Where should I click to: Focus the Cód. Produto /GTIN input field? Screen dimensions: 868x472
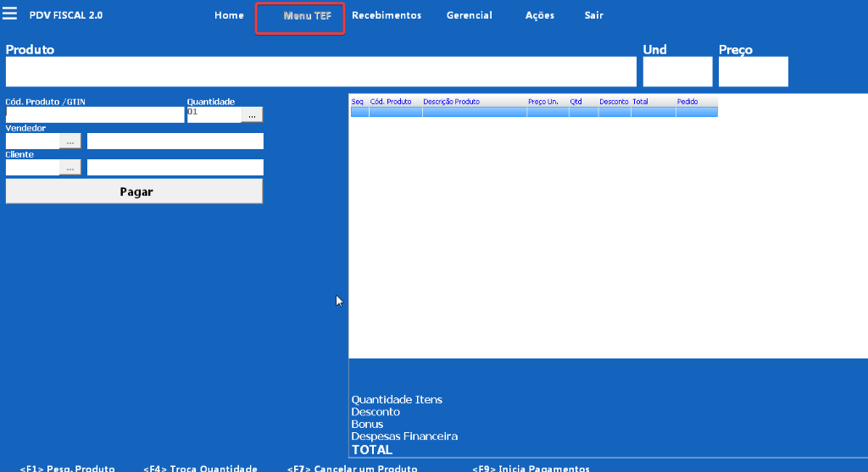(x=94, y=114)
